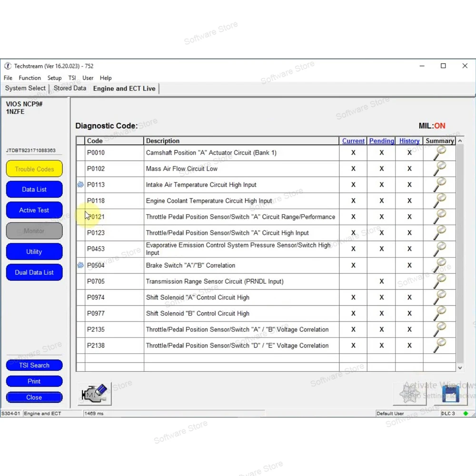Open summary magnifier for code P0010
Image resolution: width=476 pixels, height=476 pixels.
[x=439, y=153]
